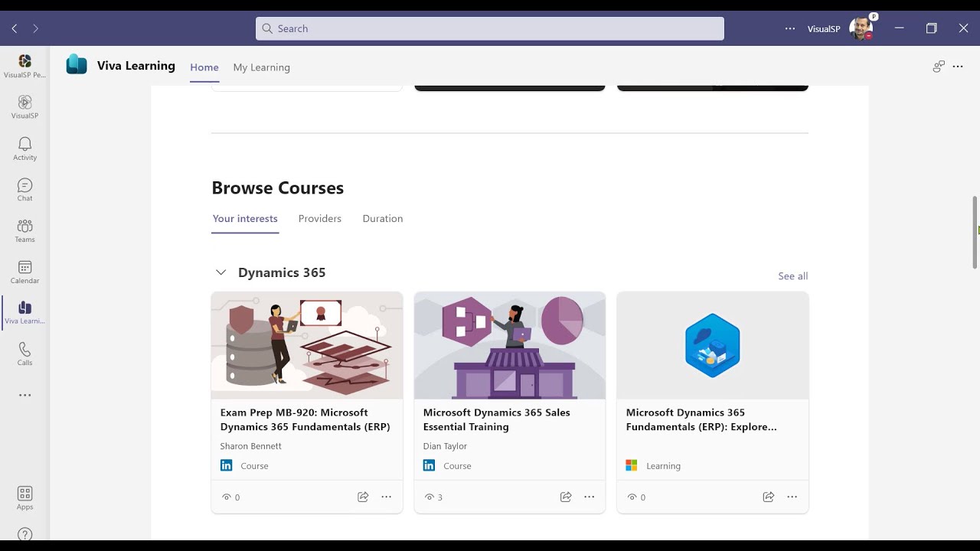Share the Dynamics 365 Fundamentals Explore course
980x551 pixels.
tap(769, 497)
